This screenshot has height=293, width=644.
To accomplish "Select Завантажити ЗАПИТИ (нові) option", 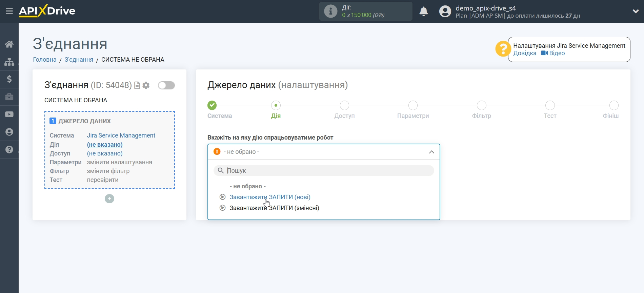I will 270,197.
